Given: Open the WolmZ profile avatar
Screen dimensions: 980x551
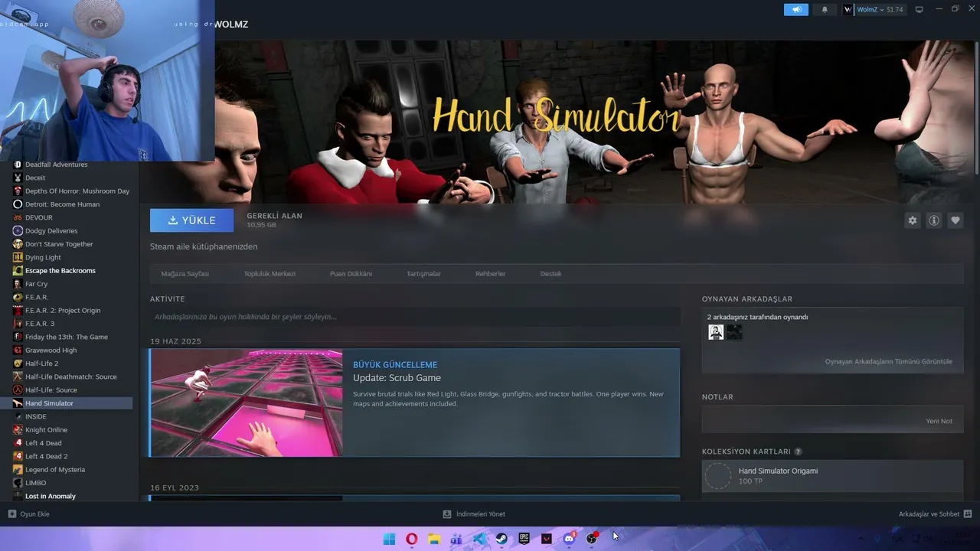Looking at the screenshot, I should point(848,10).
